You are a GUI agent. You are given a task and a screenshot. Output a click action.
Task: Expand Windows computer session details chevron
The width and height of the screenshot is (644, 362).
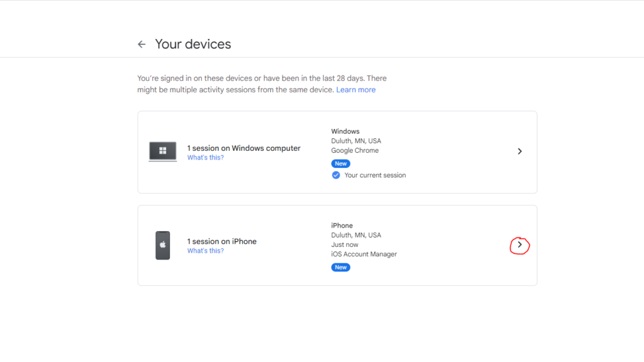coord(519,151)
